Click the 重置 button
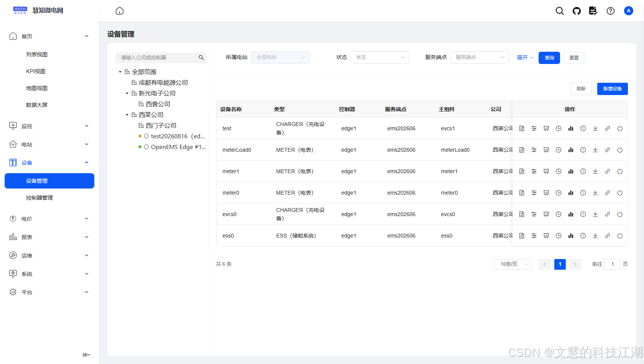 coord(574,58)
